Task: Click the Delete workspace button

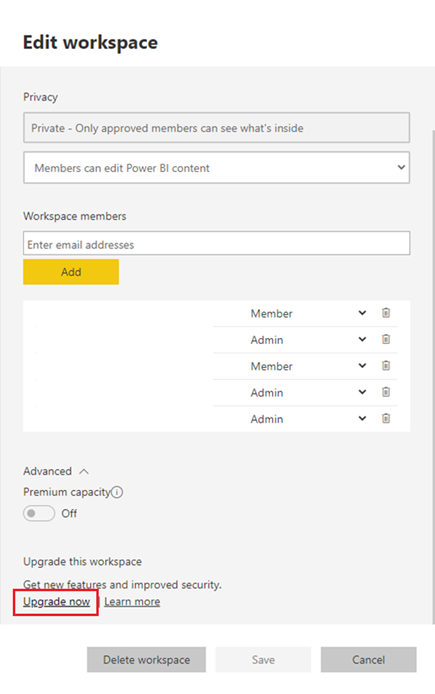Action: 146,659
